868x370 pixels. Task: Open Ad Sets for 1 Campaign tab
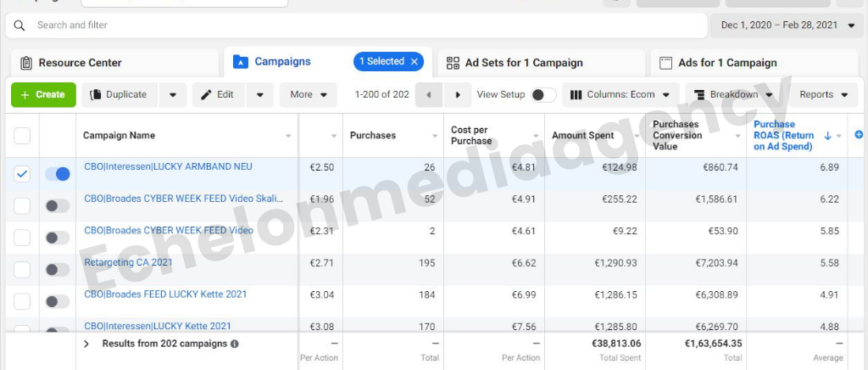[542, 63]
